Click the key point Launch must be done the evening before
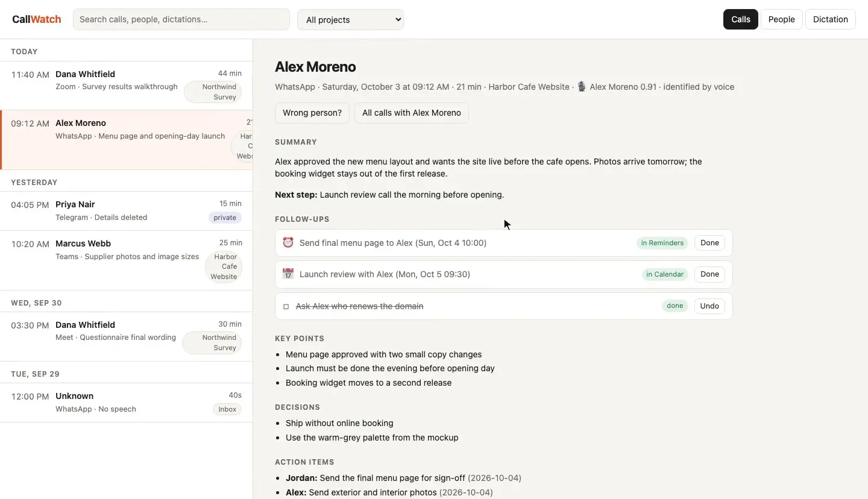The width and height of the screenshot is (868, 499). click(x=390, y=368)
